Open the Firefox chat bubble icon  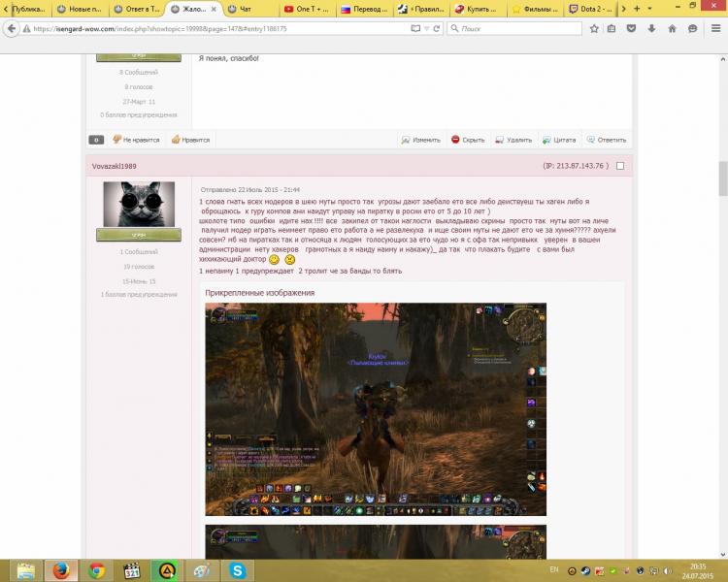[x=692, y=29]
